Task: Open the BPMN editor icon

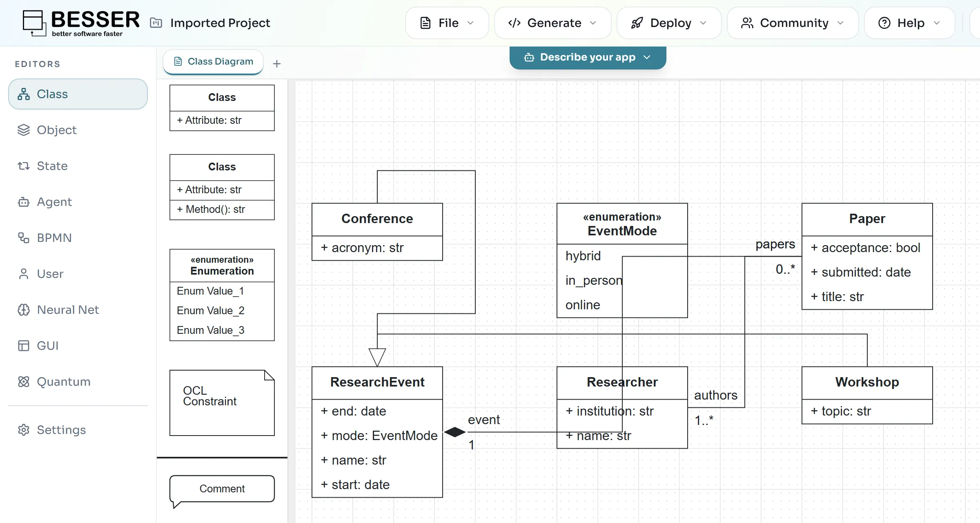Action: 24,238
